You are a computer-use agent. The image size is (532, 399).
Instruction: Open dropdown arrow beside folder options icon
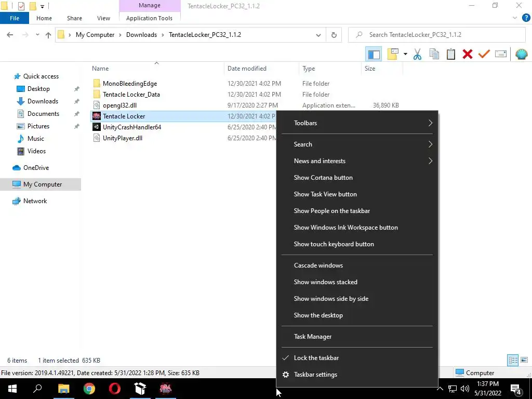point(405,54)
